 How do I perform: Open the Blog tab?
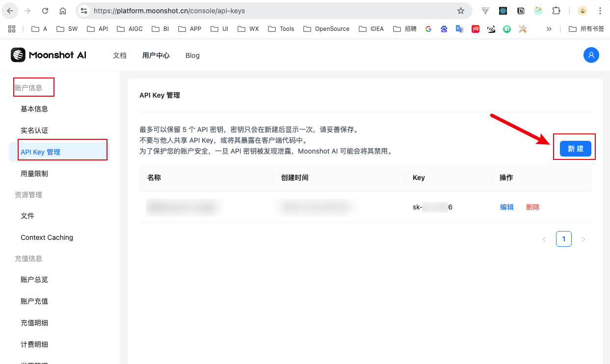(x=192, y=55)
